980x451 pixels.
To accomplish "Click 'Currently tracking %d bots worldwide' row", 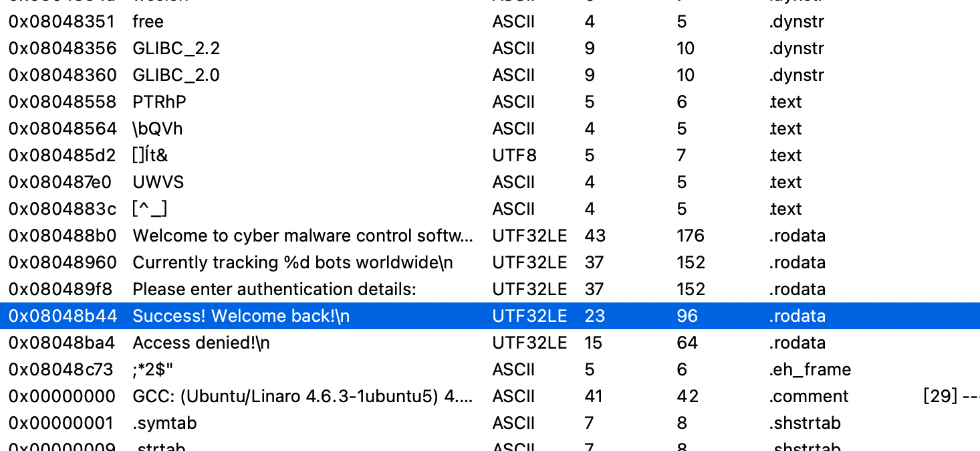I will click(x=293, y=263).
